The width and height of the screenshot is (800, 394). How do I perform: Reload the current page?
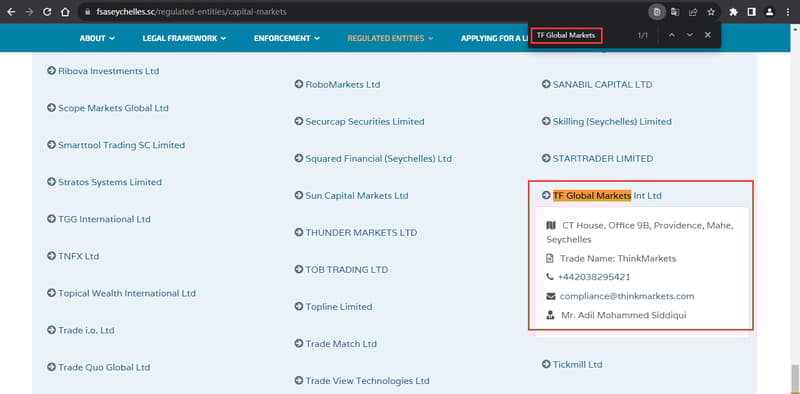click(47, 12)
